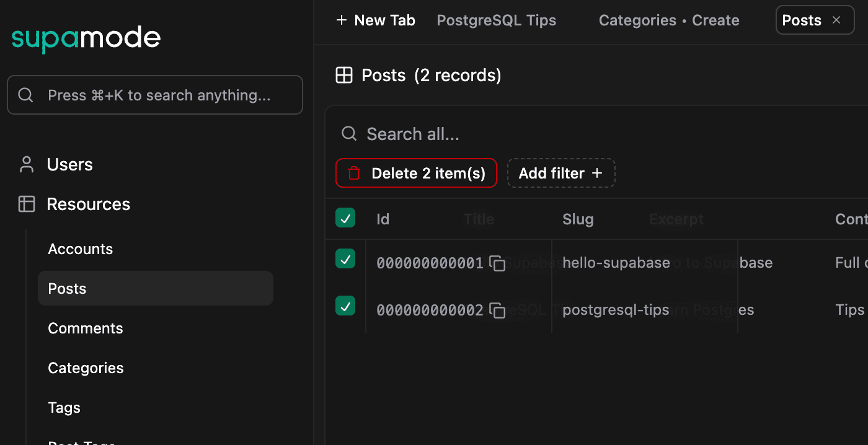
Task: Click the Posts (2 records) heading
Action: point(432,76)
